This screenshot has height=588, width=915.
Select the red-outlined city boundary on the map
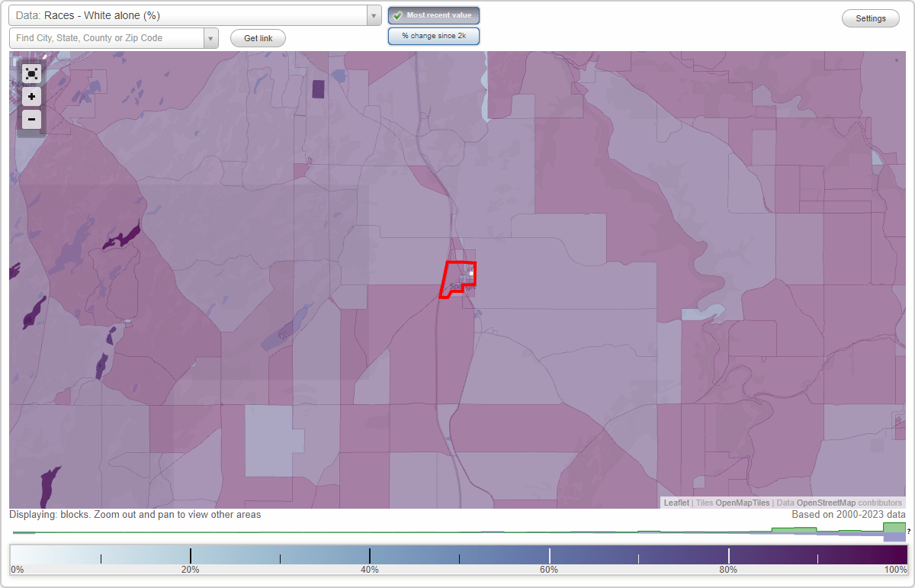(457, 278)
